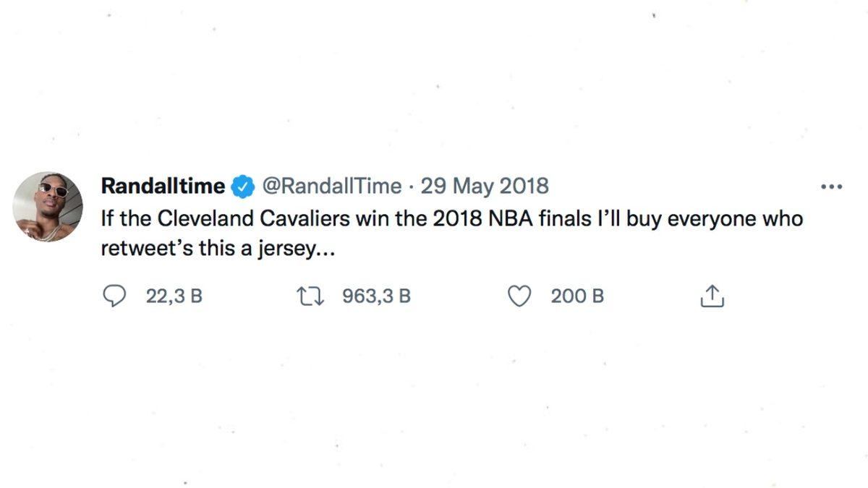
Task: Click the 200 B like count
Action: [x=577, y=296]
